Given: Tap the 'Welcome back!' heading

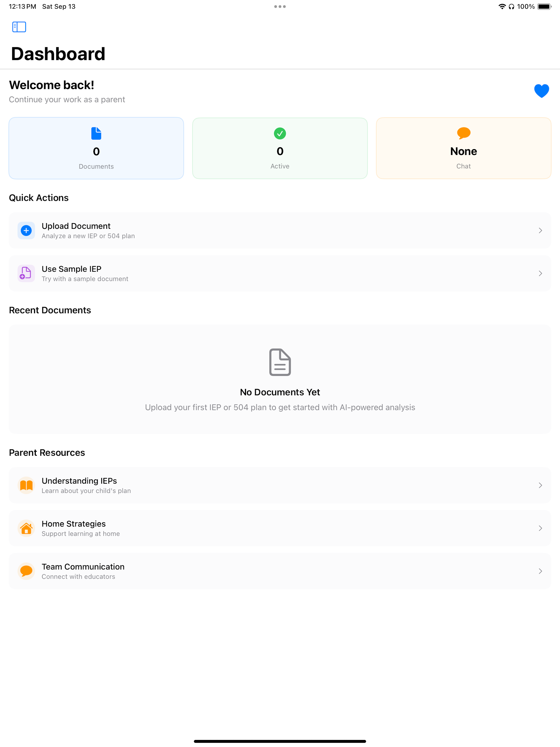Looking at the screenshot, I should pos(51,85).
